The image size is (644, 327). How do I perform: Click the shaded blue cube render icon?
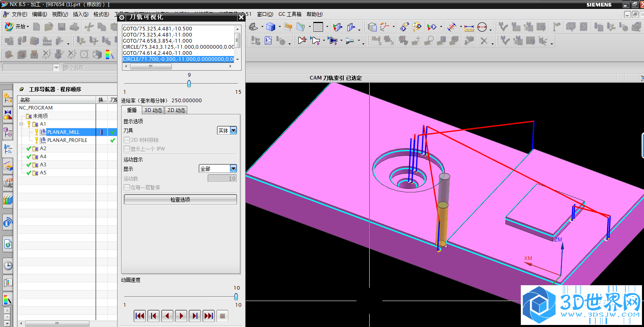point(271,27)
